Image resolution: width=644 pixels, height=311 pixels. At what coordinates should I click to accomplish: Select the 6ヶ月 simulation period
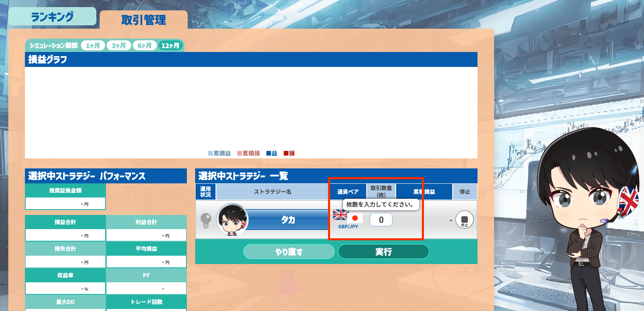coord(144,46)
